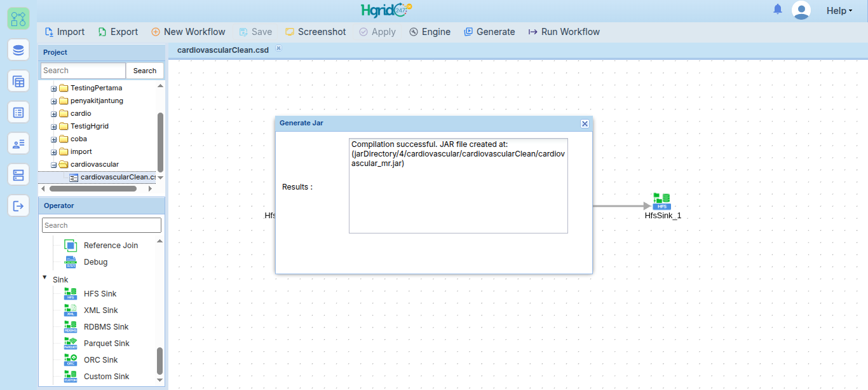Click the Save toolbar button
The image size is (868, 390).
click(255, 32)
